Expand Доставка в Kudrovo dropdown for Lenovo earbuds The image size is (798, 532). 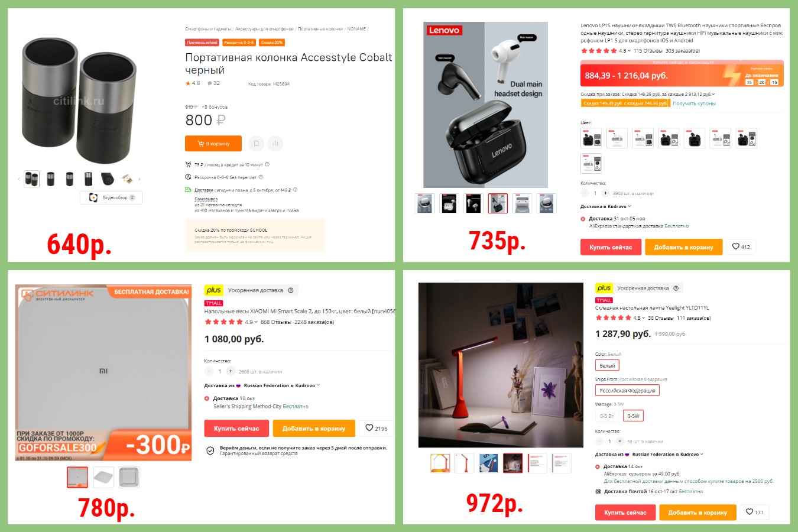pyautogui.click(x=606, y=206)
